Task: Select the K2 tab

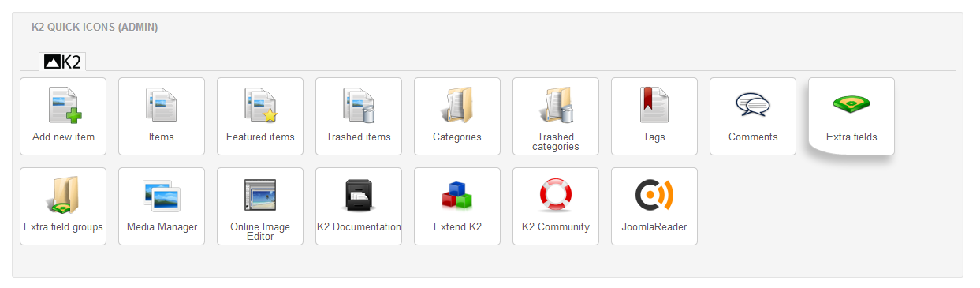Action: click(63, 62)
